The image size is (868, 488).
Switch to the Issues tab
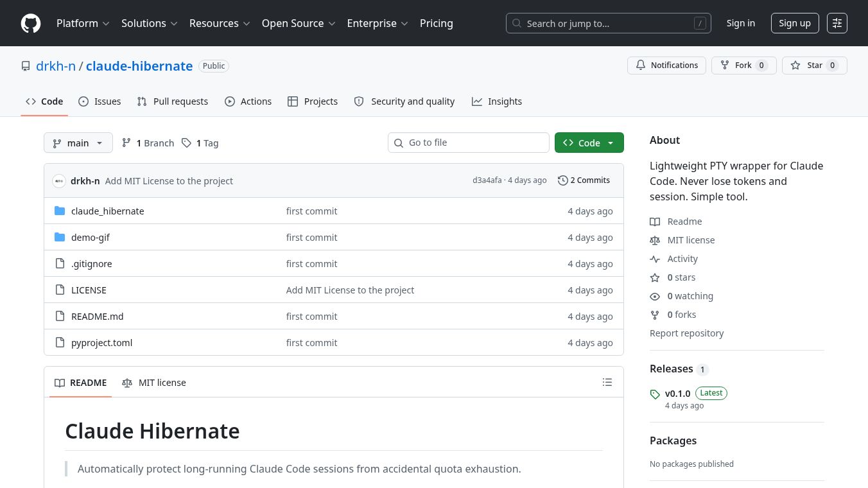click(x=100, y=101)
